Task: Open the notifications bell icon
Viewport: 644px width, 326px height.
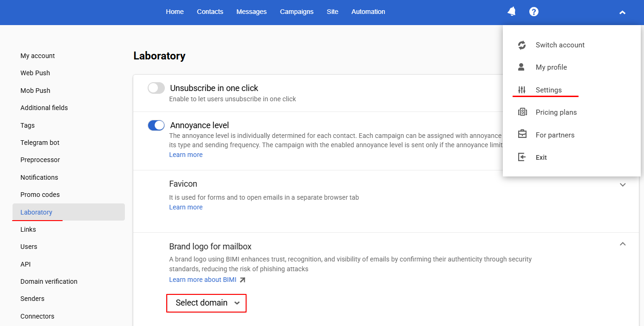Action: pyautogui.click(x=512, y=12)
